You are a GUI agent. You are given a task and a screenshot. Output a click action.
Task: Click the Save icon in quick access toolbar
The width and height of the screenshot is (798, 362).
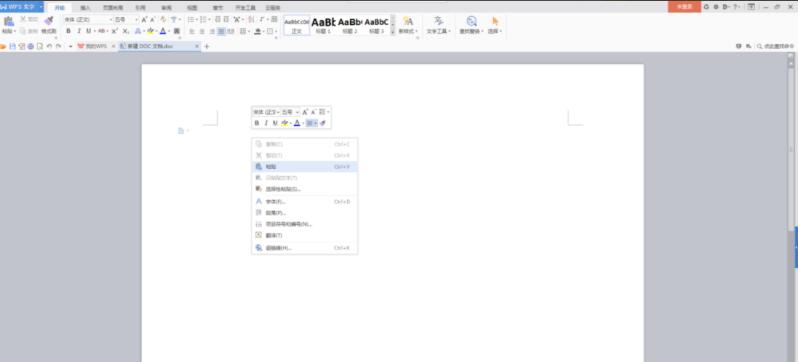(x=12, y=46)
